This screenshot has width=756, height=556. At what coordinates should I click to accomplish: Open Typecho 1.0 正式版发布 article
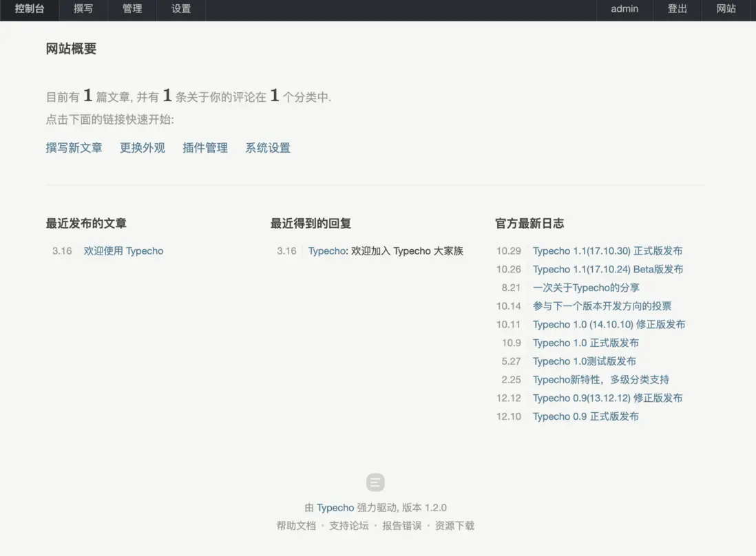pos(586,343)
